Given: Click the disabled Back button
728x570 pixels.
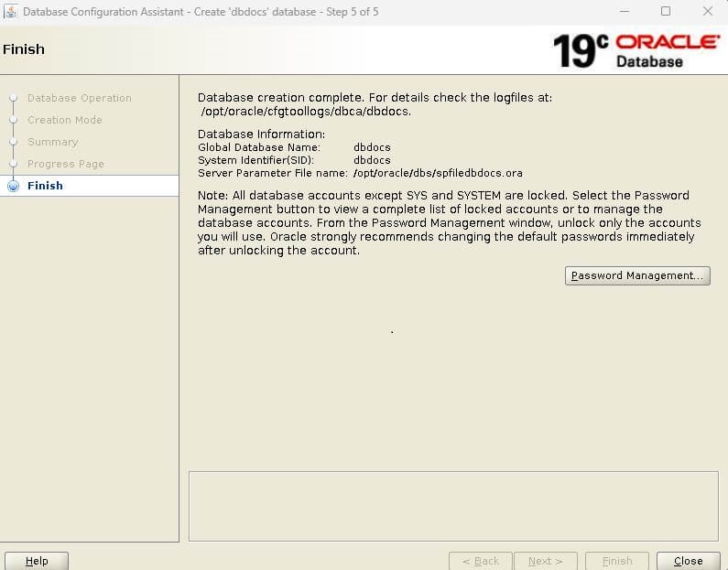Looking at the screenshot, I should coord(481,561).
